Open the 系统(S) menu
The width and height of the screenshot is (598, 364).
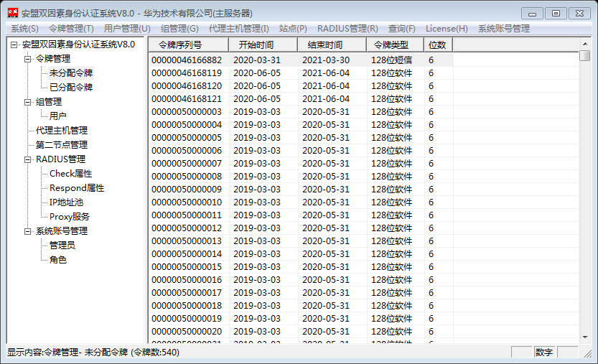pos(24,29)
